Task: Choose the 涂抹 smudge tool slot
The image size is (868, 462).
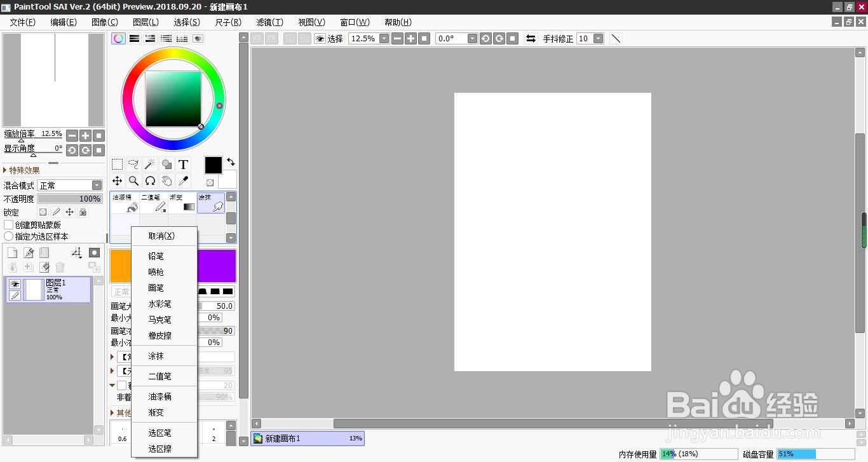Action: tap(211, 203)
